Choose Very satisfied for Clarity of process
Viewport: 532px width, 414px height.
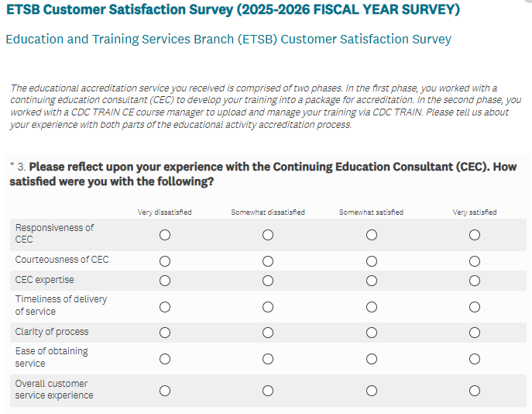click(x=475, y=333)
